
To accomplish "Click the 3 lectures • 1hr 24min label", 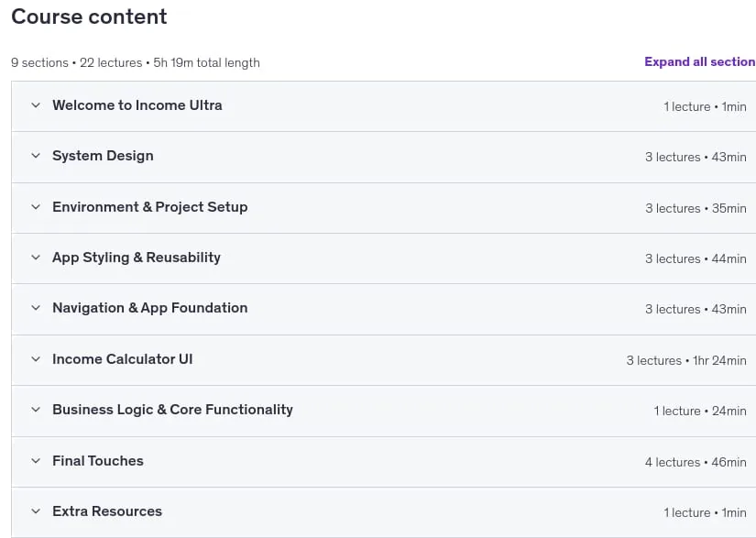I will point(686,360).
